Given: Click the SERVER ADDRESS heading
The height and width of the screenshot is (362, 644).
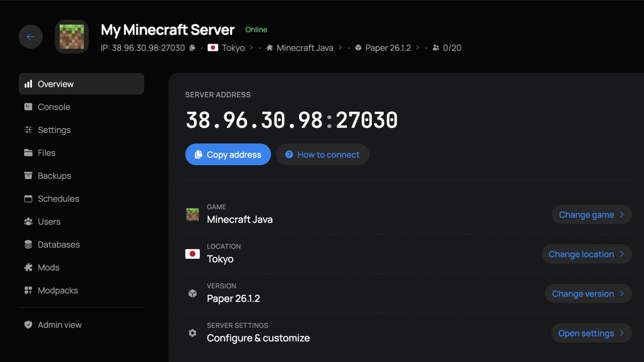Looking at the screenshot, I should (218, 95).
